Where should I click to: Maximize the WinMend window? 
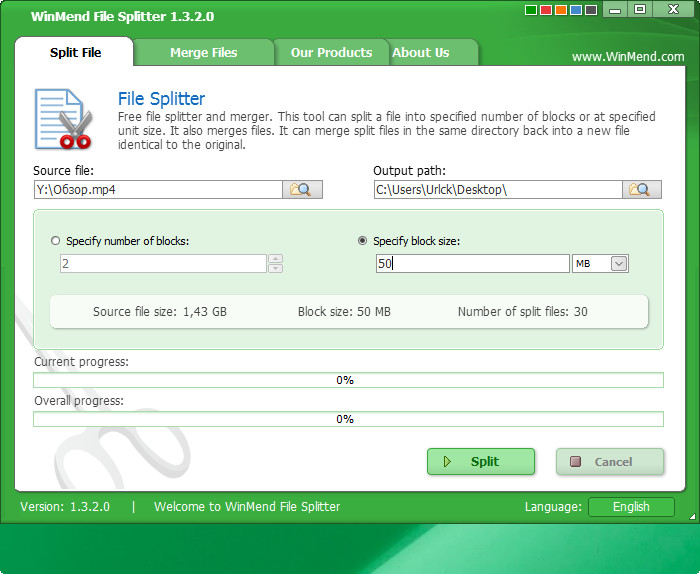click(640, 9)
